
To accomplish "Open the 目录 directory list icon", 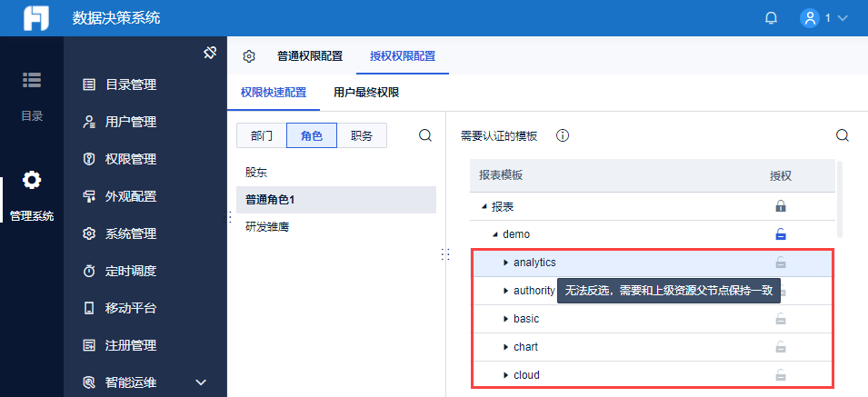I will point(32,80).
